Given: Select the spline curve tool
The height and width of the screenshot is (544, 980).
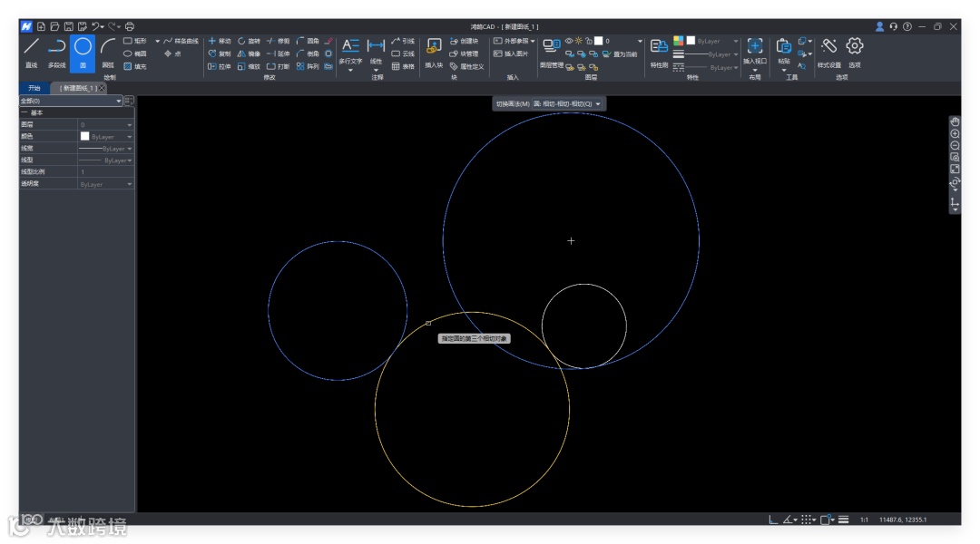Looking at the screenshot, I should 181,41.
